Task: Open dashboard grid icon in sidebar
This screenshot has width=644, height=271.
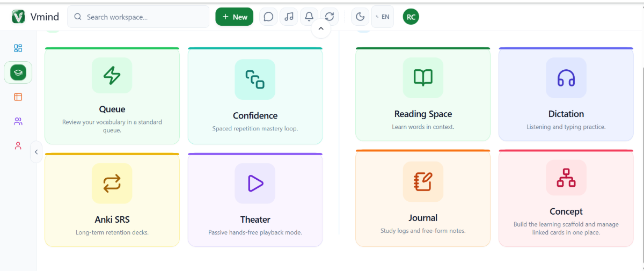Action: [x=18, y=48]
